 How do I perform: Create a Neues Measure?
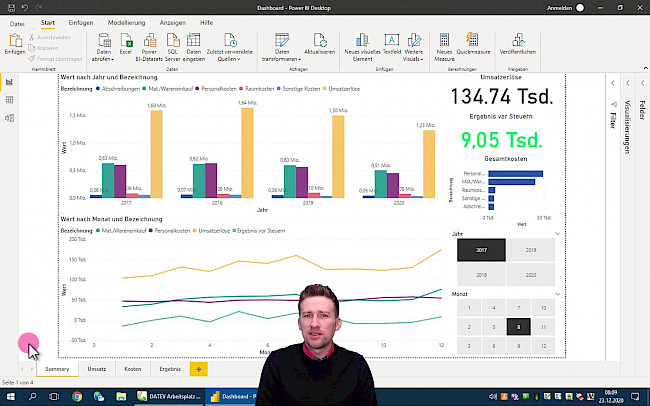point(444,47)
